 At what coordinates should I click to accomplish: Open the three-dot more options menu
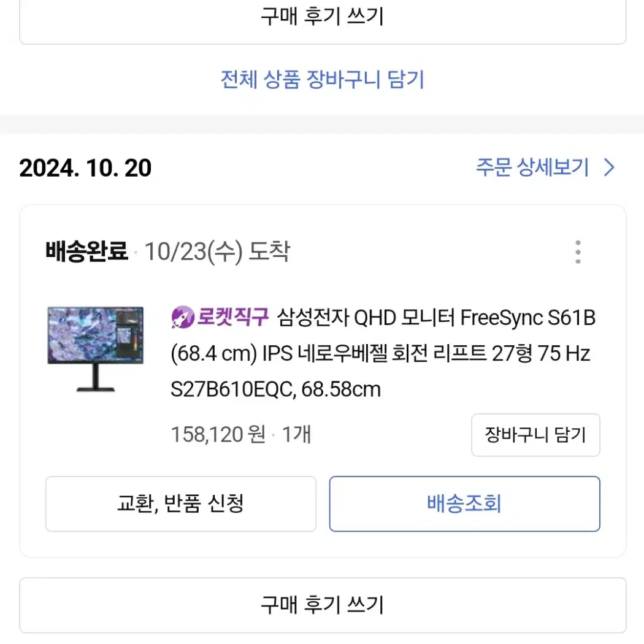click(578, 251)
